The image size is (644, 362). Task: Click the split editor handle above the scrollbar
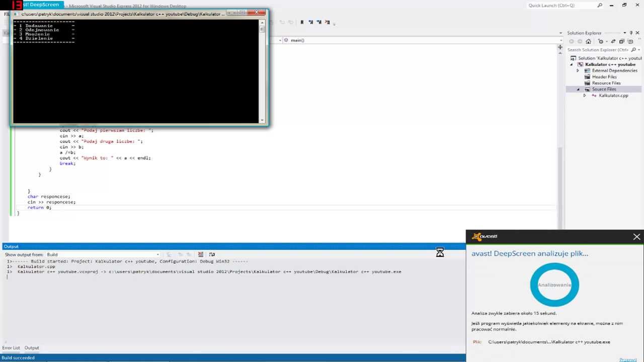click(560, 47)
